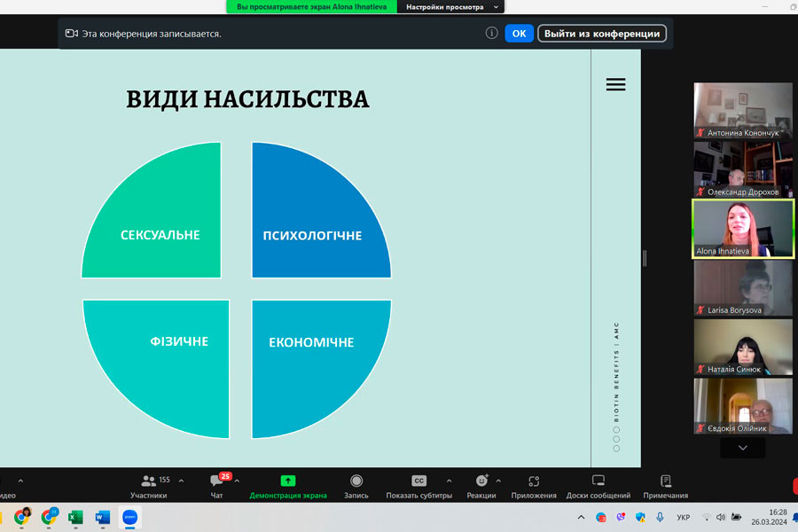Expand the Reactions options caret
This screenshot has height=532, width=798.
click(x=498, y=481)
